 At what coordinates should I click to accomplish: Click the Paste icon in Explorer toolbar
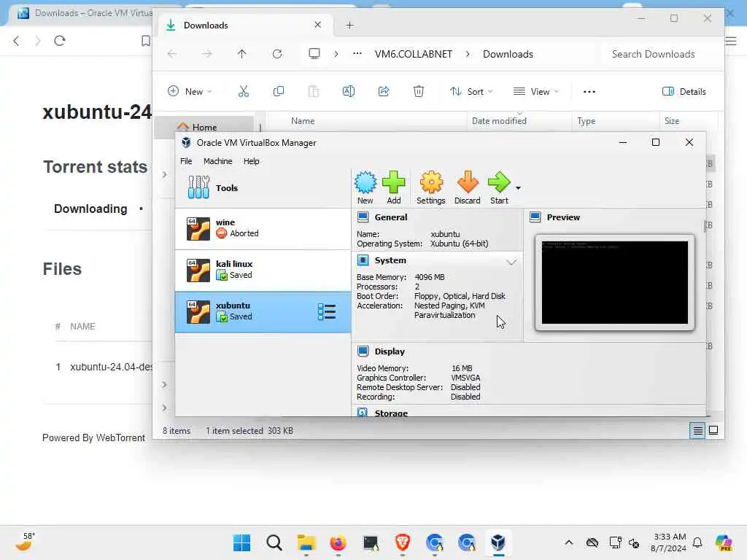coord(314,91)
